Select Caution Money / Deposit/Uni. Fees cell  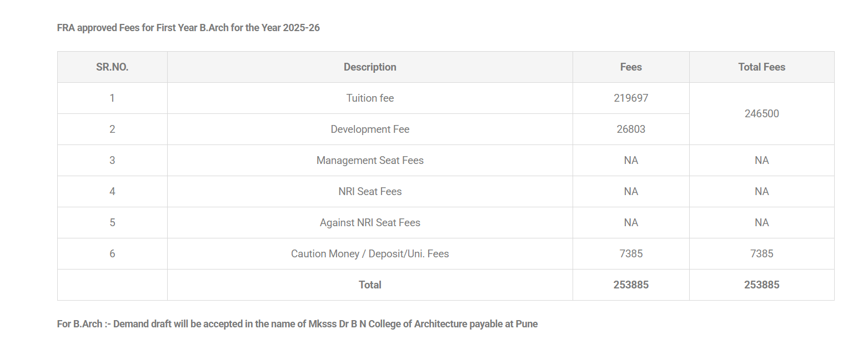pos(370,254)
